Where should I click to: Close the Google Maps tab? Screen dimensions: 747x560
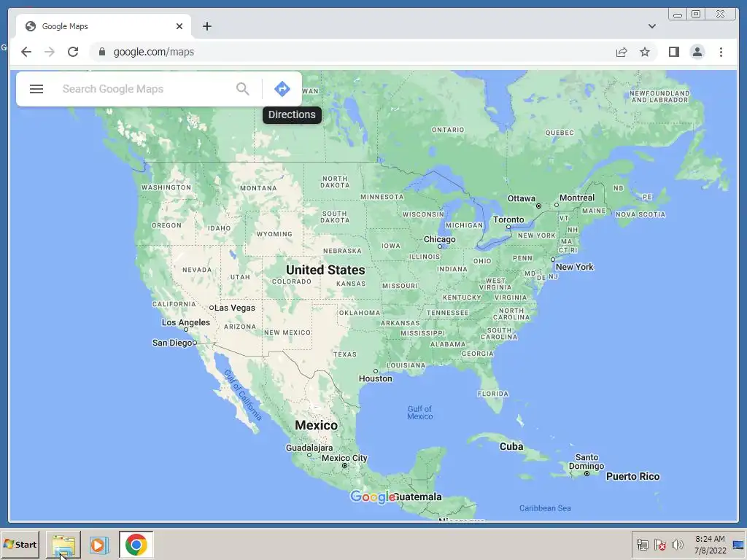(179, 26)
